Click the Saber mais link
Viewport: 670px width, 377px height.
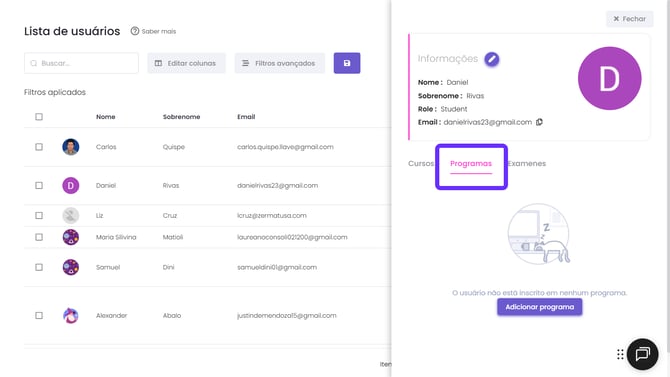click(159, 31)
